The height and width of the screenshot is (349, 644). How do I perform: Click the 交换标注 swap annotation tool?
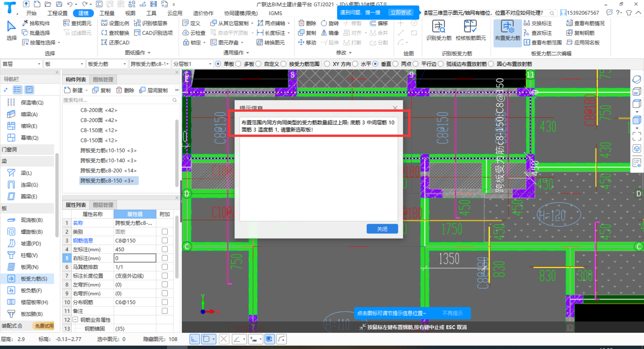tap(538, 23)
